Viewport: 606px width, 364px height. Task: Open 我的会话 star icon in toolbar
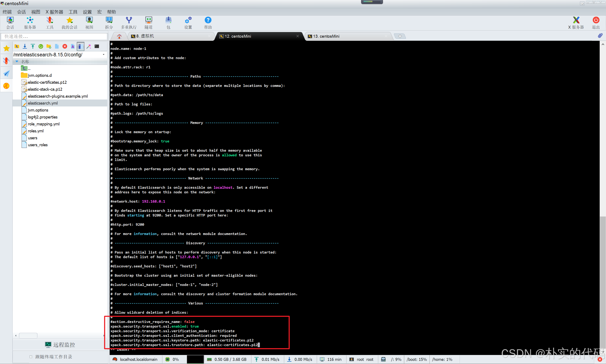(69, 23)
